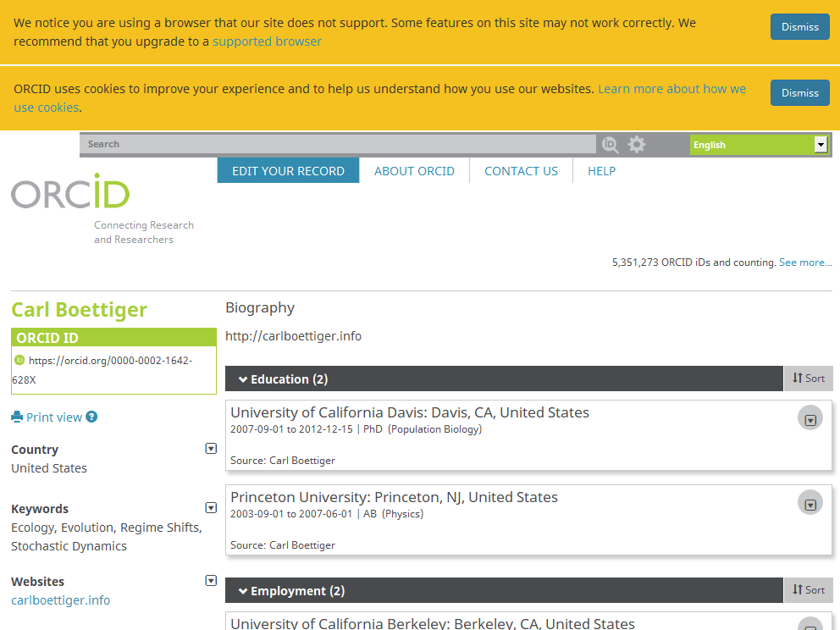
Task: Select the ORCID iD search icon
Action: coord(610,144)
